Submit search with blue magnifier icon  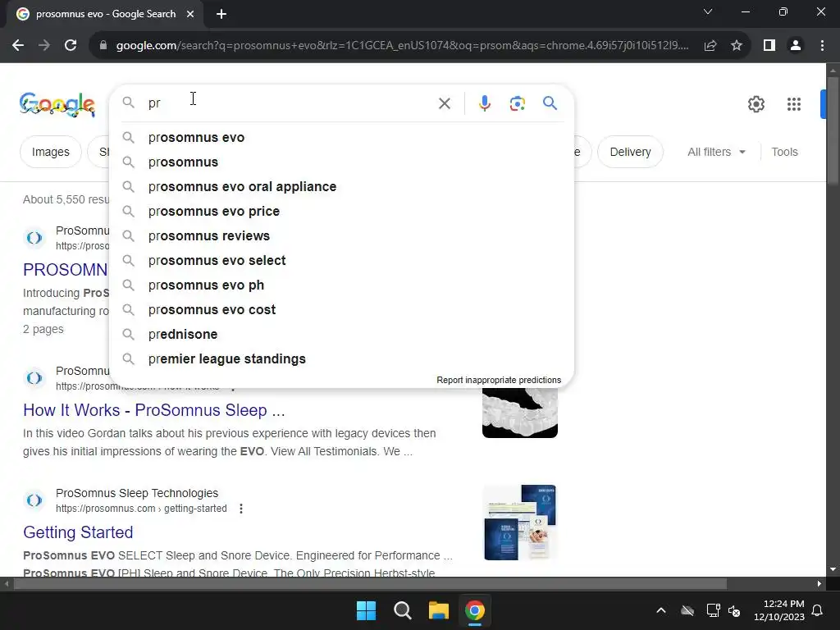tap(550, 103)
